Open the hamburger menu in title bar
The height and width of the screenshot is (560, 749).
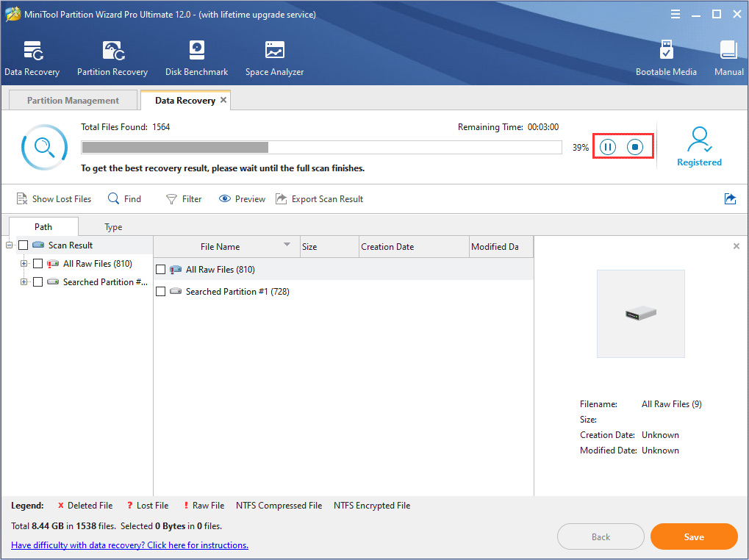pos(675,14)
